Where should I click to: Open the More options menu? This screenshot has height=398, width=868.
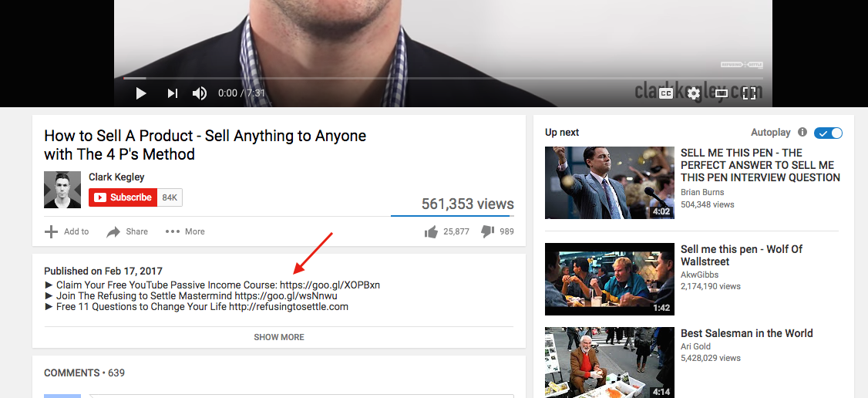coord(185,231)
